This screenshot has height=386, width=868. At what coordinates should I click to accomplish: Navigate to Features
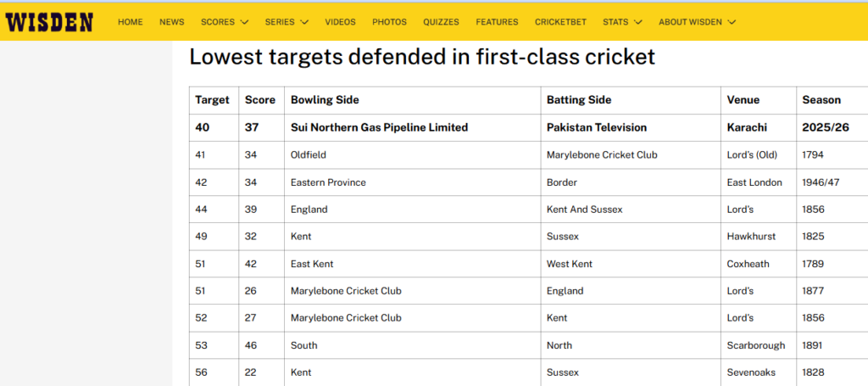coord(498,22)
